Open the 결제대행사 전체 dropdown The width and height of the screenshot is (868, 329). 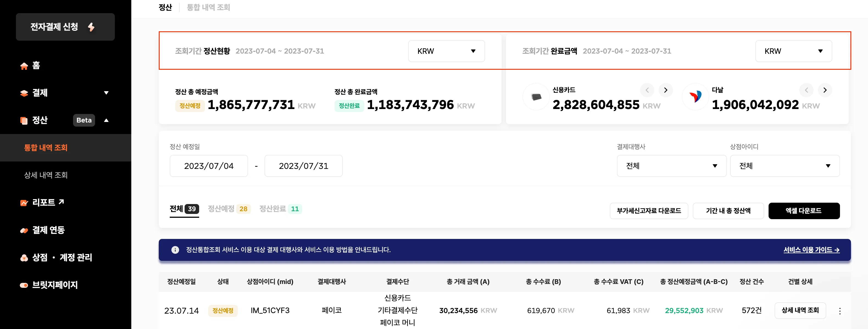click(x=671, y=166)
